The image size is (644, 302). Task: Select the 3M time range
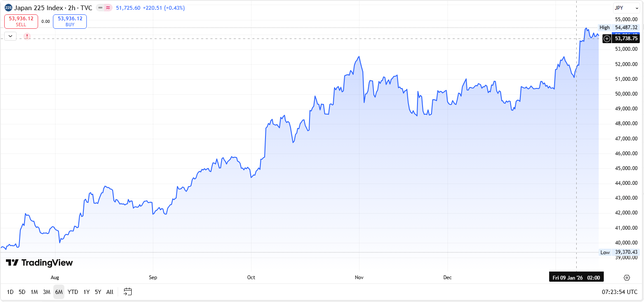coord(47,292)
